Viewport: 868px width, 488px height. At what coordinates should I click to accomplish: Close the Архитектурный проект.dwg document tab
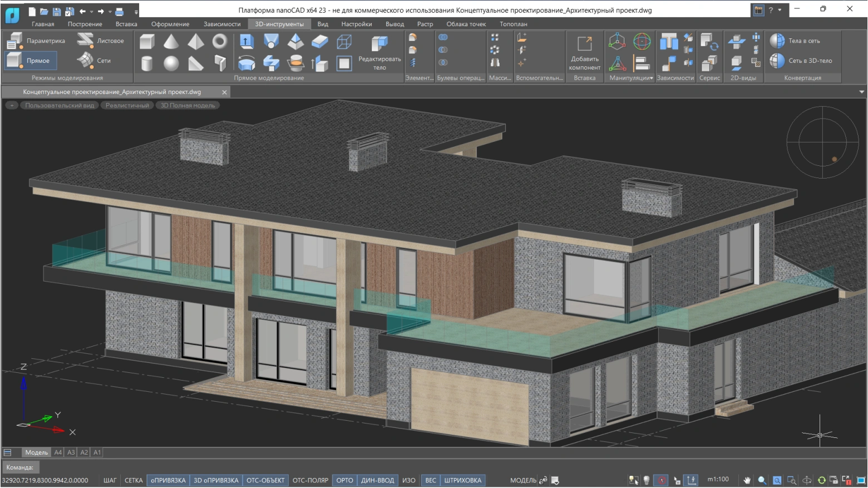point(224,92)
